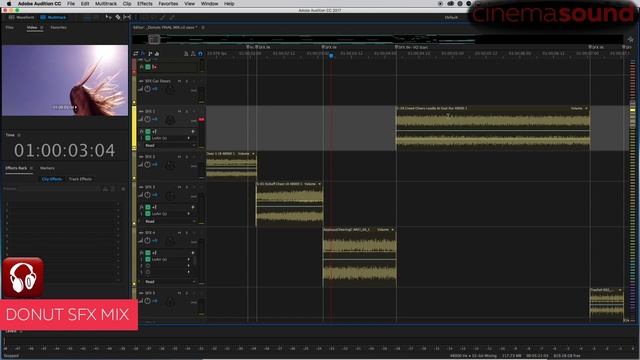Click the red headphone logo badge

point(23,278)
